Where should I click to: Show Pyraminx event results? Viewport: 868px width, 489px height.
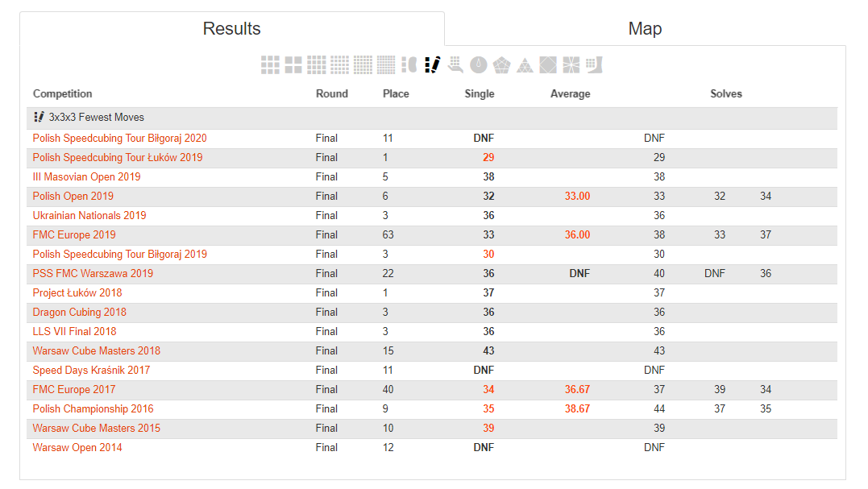click(525, 64)
